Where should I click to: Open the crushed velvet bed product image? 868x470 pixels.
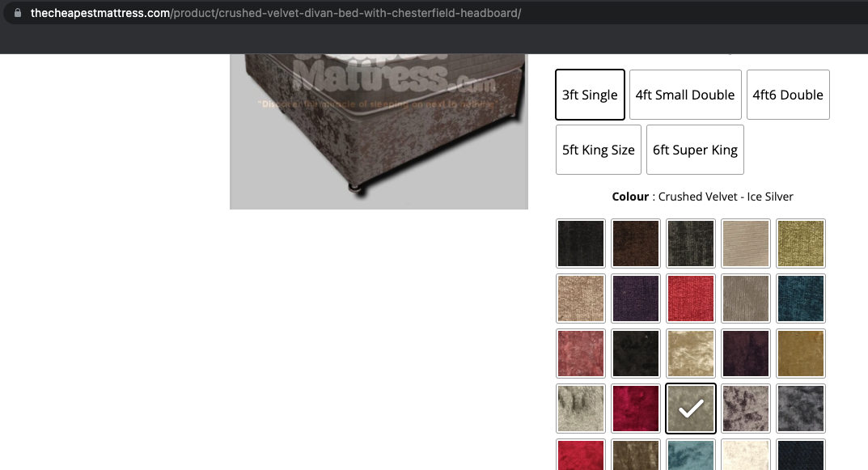tap(379, 131)
